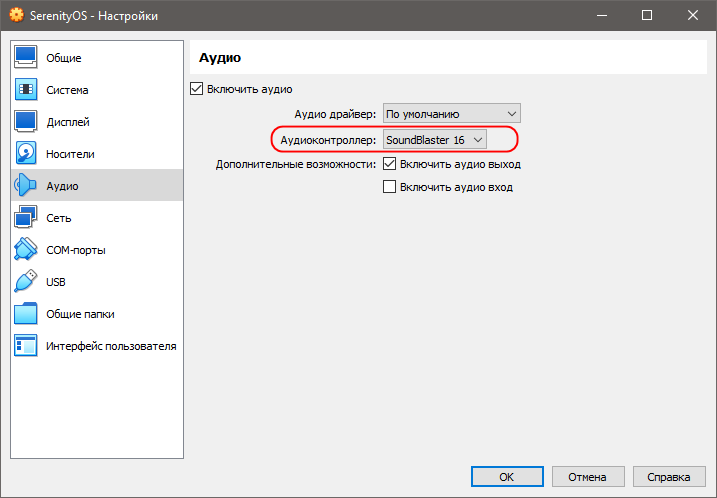This screenshot has height=498, width=717.
Task: Click the Носители disk icon
Action: coord(26,153)
